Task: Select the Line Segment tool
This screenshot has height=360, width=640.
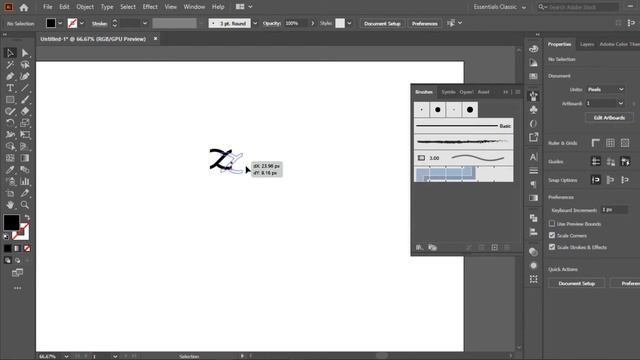Action: pyautogui.click(x=25, y=88)
